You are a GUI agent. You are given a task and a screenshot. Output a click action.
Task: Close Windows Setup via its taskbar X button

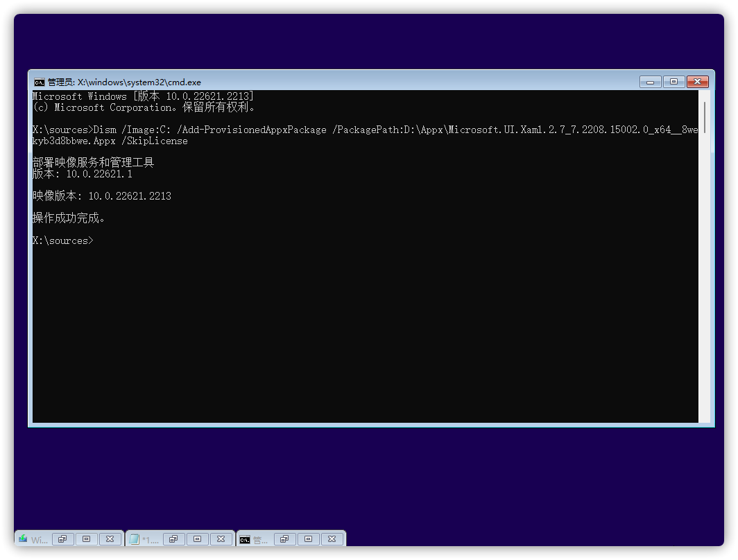(x=110, y=539)
